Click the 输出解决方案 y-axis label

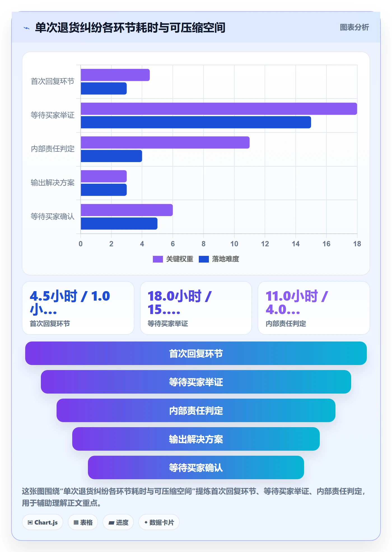(x=53, y=183)
